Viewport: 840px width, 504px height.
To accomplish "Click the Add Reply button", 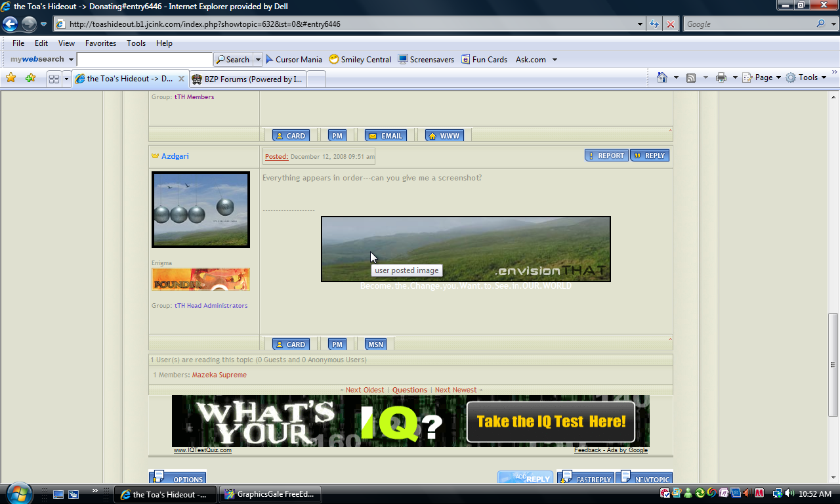I will tap(524, 478).
